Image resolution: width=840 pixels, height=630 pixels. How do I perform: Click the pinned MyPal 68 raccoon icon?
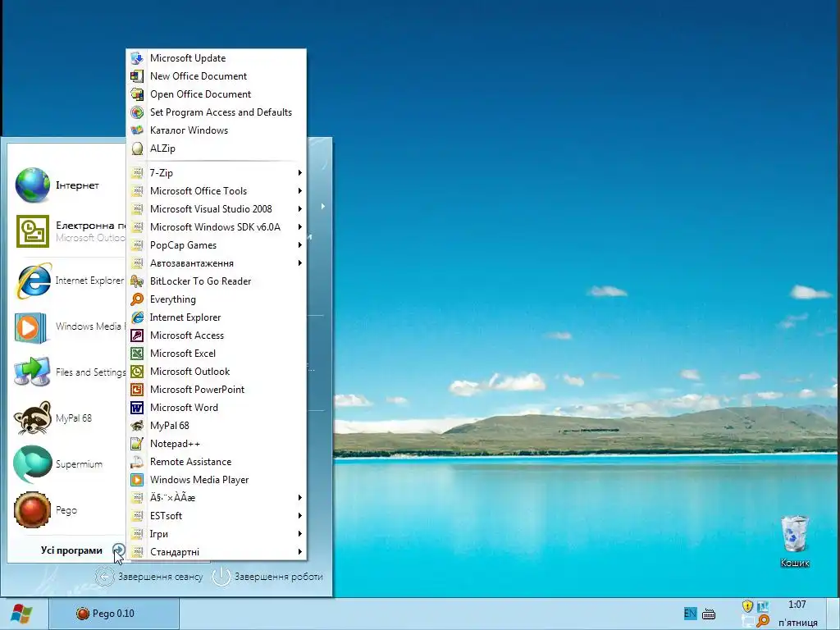coord(33,418)
